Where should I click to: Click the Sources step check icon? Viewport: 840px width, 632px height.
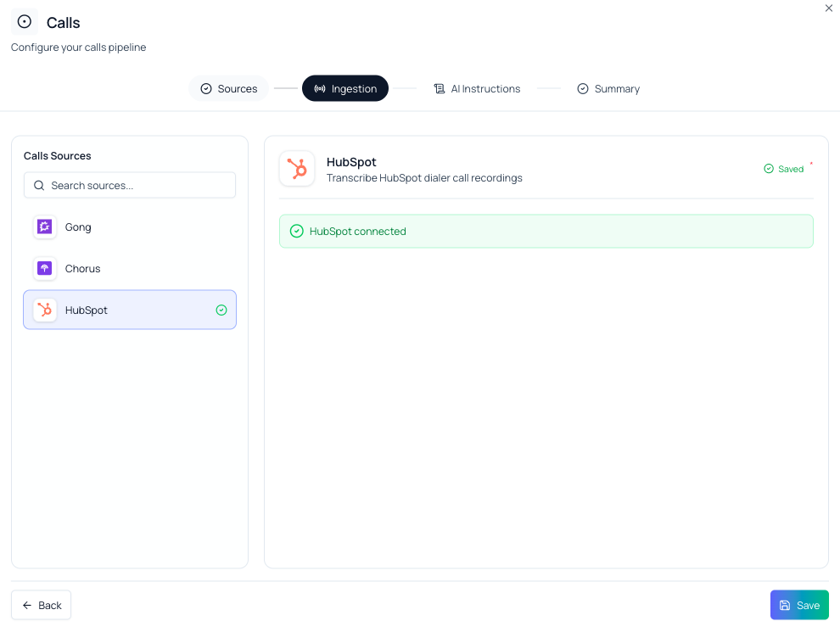pyautogui.click(x=206, y=89)
